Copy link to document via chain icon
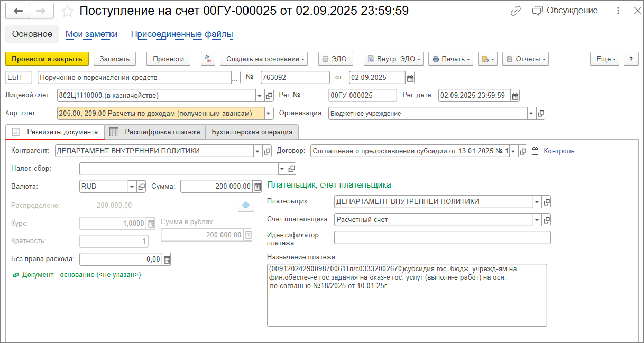 [516, 11]
